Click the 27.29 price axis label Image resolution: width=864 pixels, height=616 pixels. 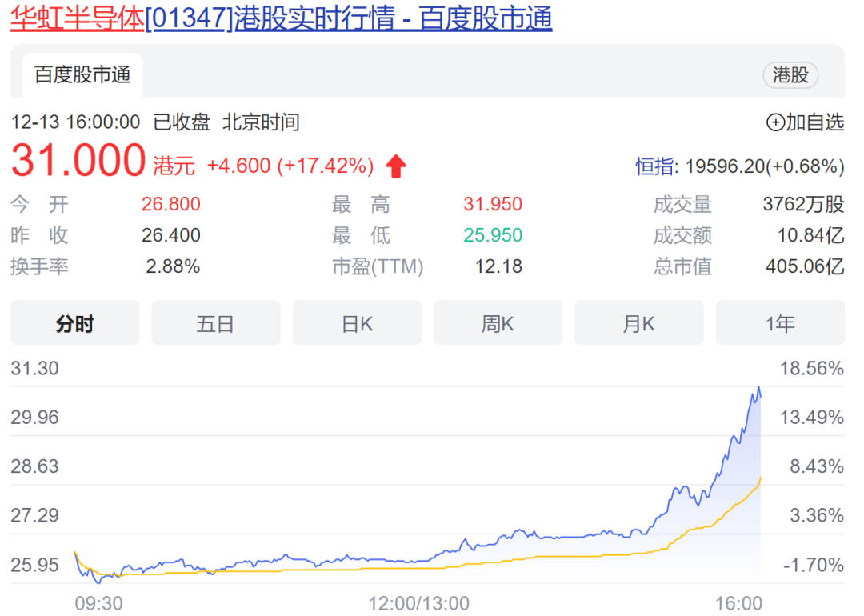[34, 515]
